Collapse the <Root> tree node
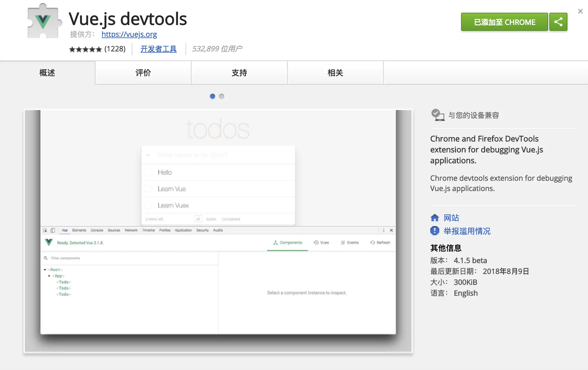The image size is (588, 370). coord(45,270)
